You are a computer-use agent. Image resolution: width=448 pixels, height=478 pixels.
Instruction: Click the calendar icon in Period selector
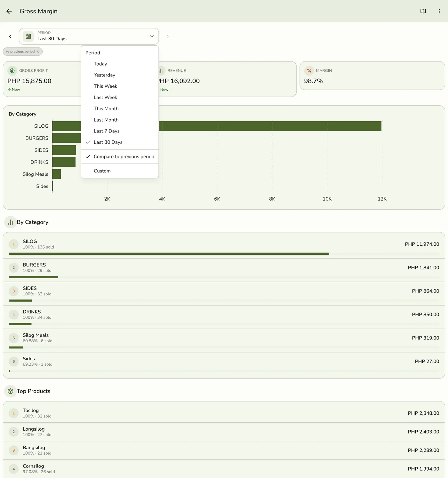pos(28,36)
